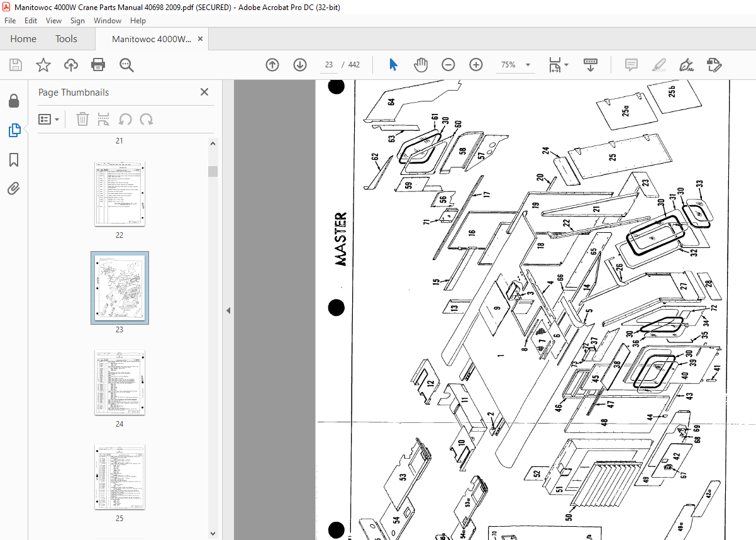Viewport: 756px width, 540px height.
Task: Click the Save file icon
Action: coord(16,65)
